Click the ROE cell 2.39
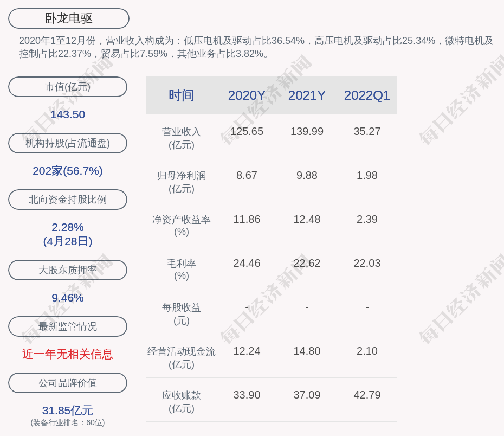 [367, 219]
